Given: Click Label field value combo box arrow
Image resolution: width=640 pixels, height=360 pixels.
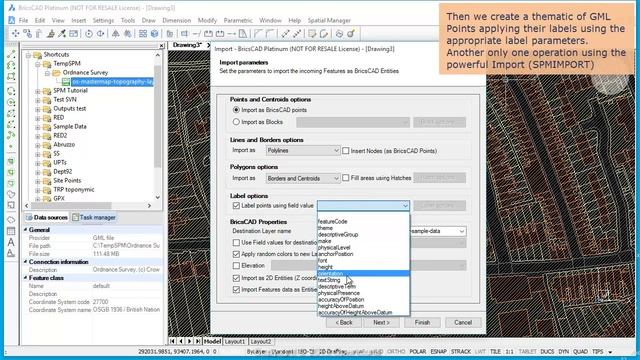Looking at the screenshot, I should tap(405, 206).
